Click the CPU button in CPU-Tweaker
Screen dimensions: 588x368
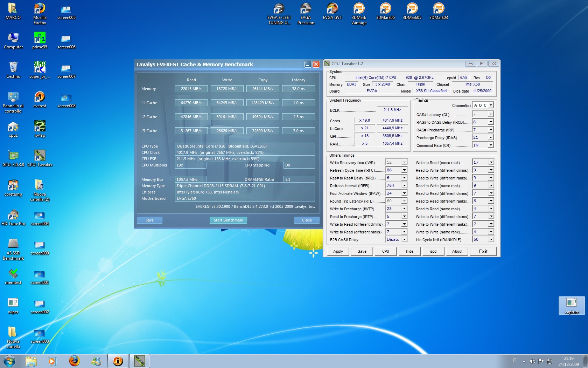[x=386, y=251]
